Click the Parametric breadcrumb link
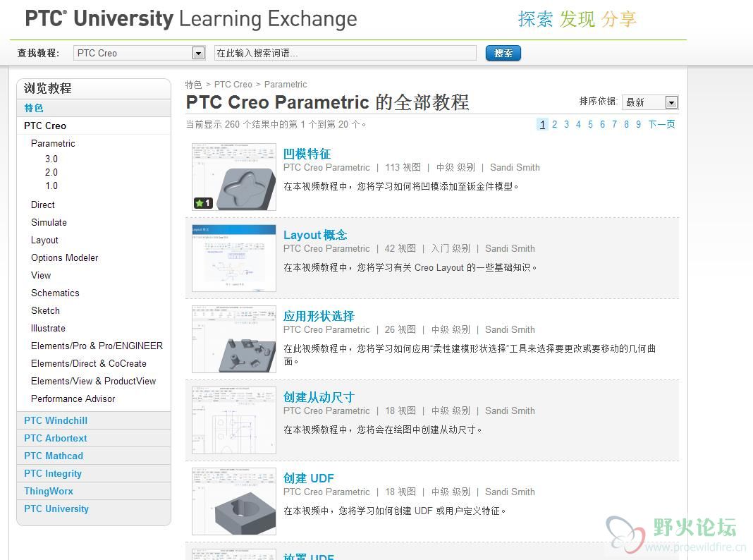Image resolution: width=753 pixels, height=560 pixels. 286,85
